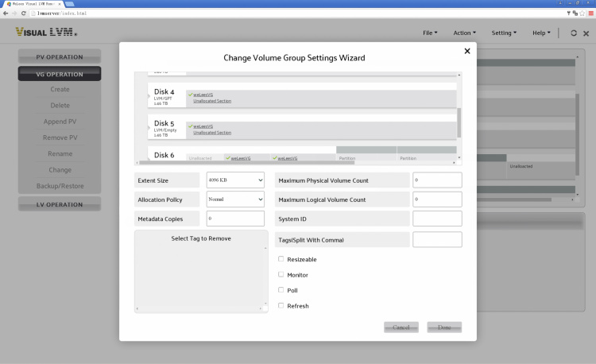Open the Chrome hamburger menu

pyautogui.click(x=590, y=14)
